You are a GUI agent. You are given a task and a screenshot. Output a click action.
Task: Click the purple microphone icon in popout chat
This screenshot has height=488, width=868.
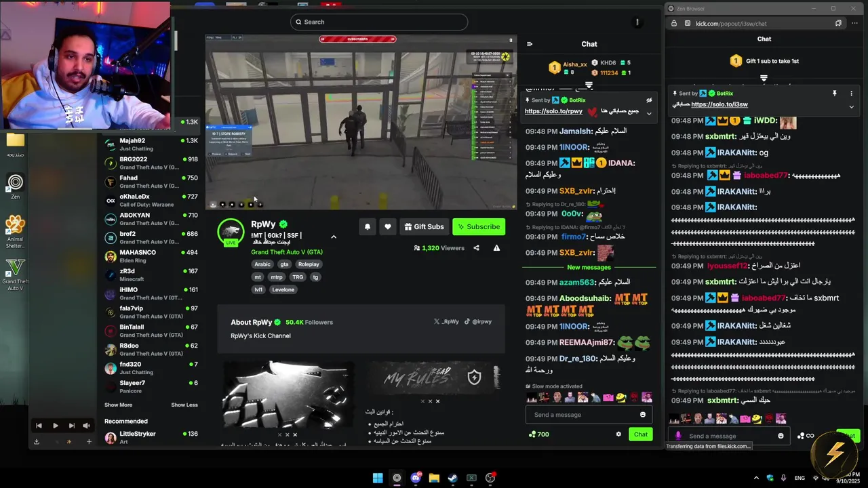tap(678, 436)
